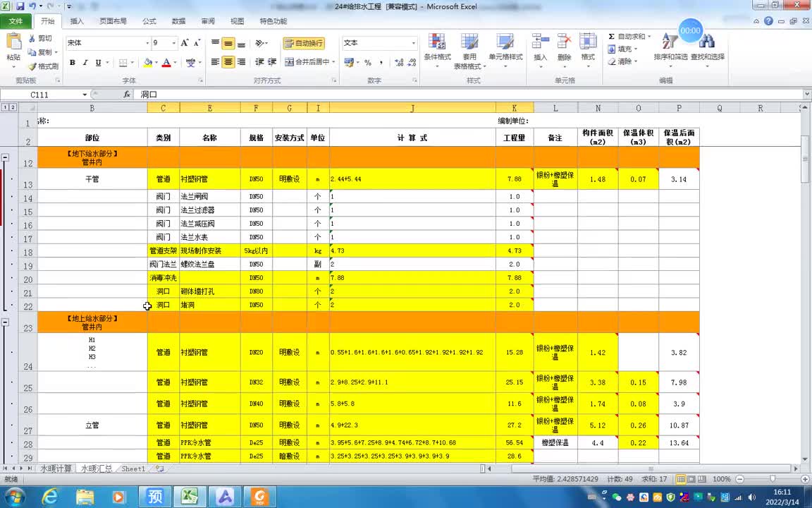
Task: Toggle Wrap Text (自动换行)
Action: pyautogui.click(x=304, y=43)
